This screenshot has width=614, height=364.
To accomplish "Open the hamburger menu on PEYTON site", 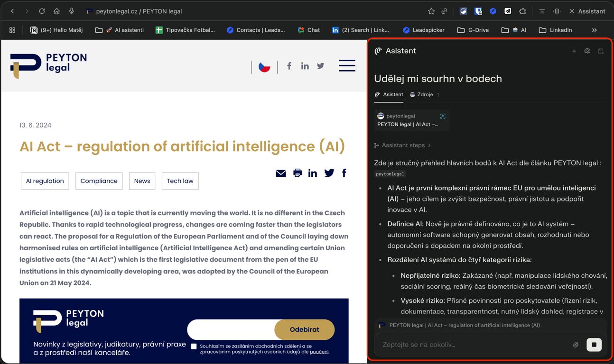I will point(347,65).
